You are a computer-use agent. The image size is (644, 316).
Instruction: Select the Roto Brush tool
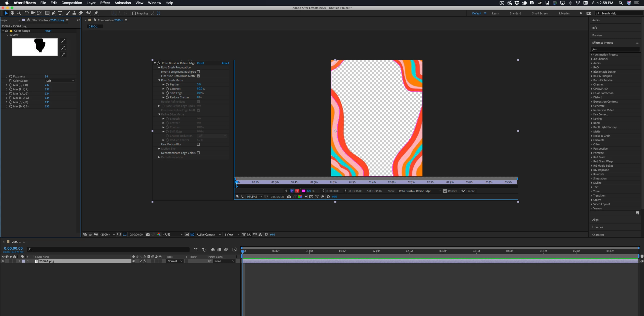tap(89, 13)
